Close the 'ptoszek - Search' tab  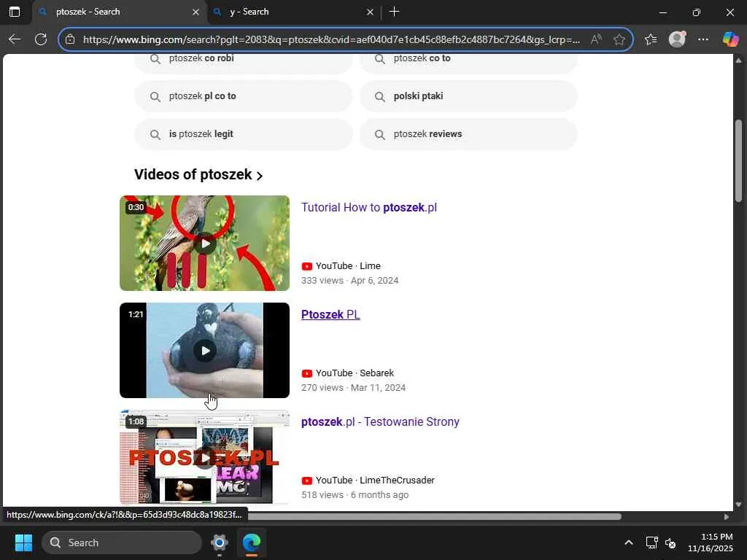tap(196, 12)
